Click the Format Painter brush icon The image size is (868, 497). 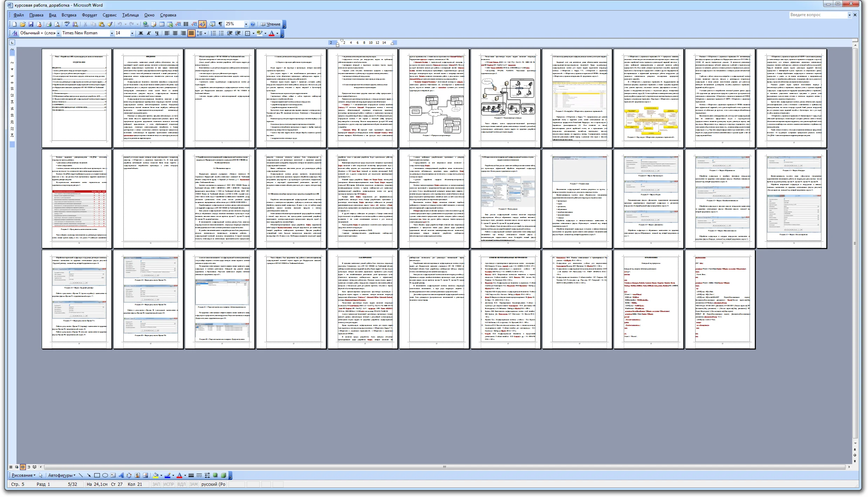click(x=110, y=24)
